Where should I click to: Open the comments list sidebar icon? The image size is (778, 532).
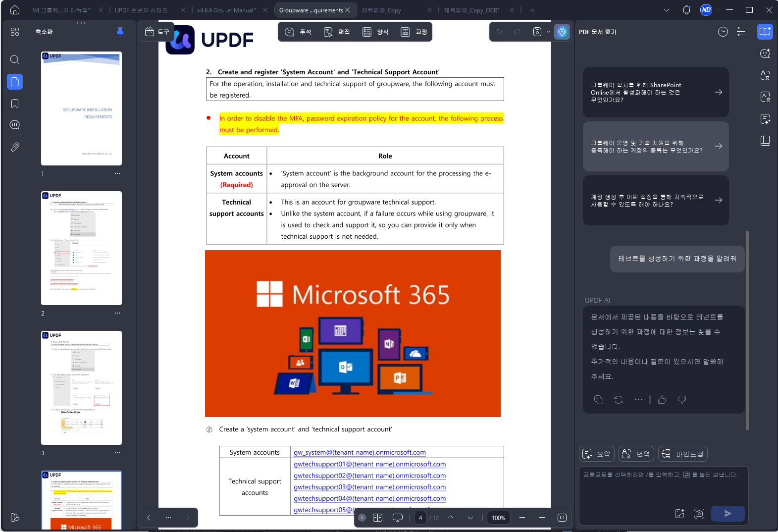coord(15,125)
